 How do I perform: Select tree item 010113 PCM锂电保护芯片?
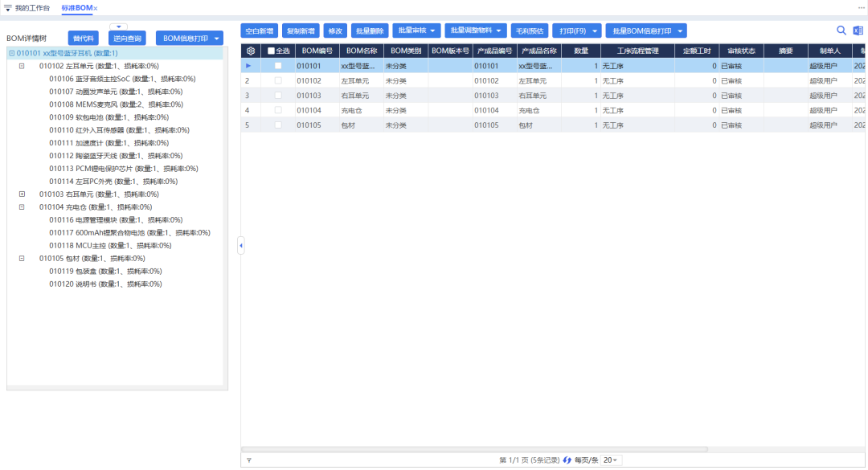124,168
